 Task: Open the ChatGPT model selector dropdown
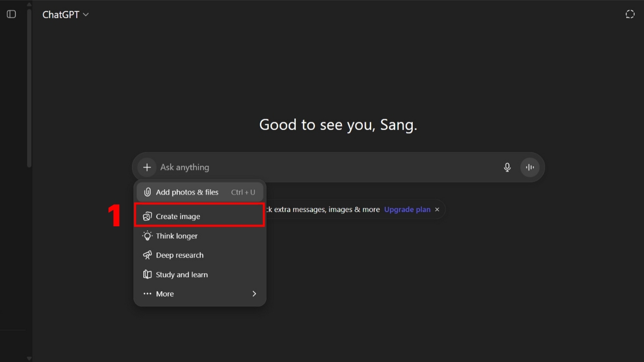(65, 15)
